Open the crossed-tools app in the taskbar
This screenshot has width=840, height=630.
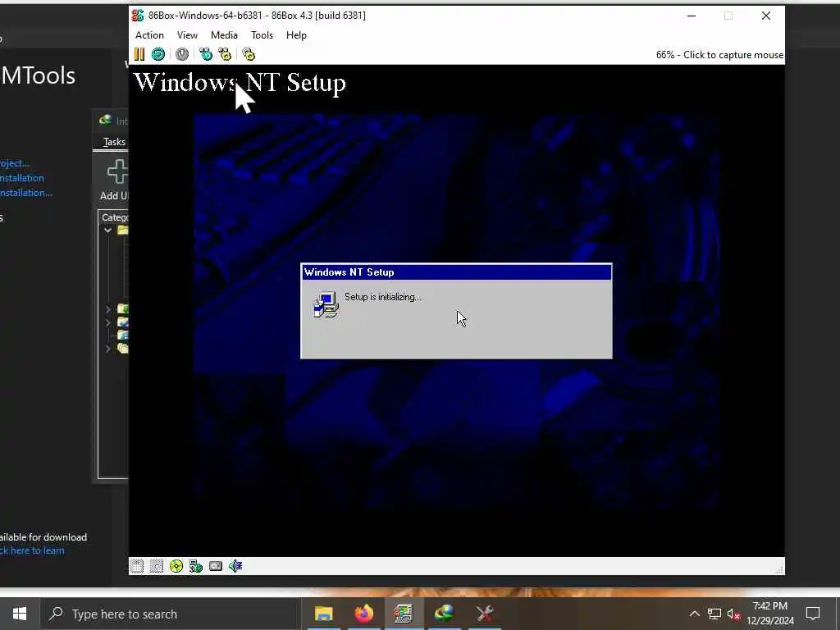[x=484, y=614]
